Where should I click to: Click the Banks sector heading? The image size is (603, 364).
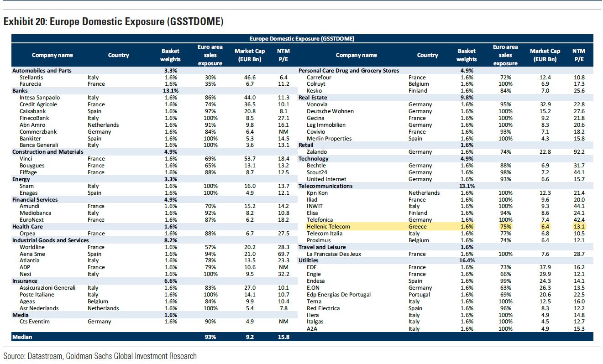21,91
